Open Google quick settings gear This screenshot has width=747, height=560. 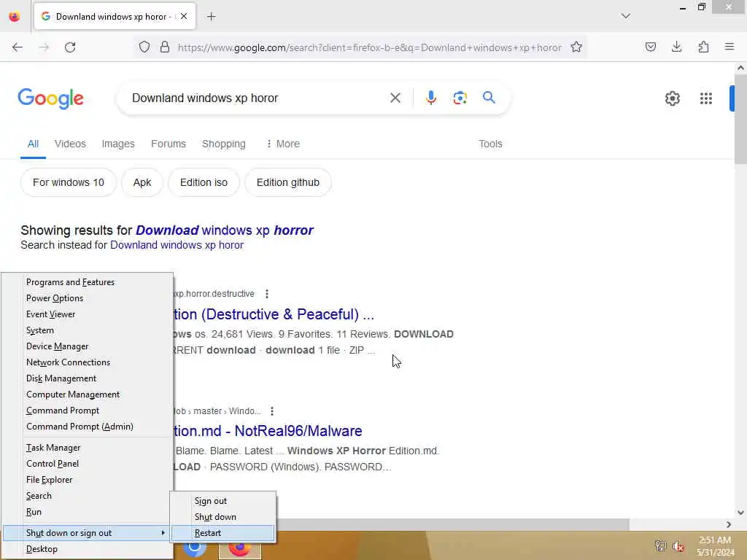click(672, 98)
